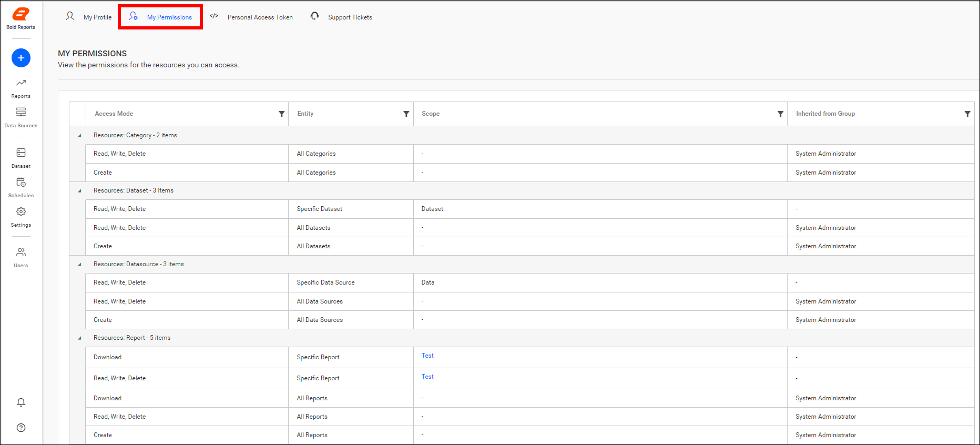The width and height of the screenshot is (980, 445).
Task: Click the help question mark icon
Action: click(21, 428)
